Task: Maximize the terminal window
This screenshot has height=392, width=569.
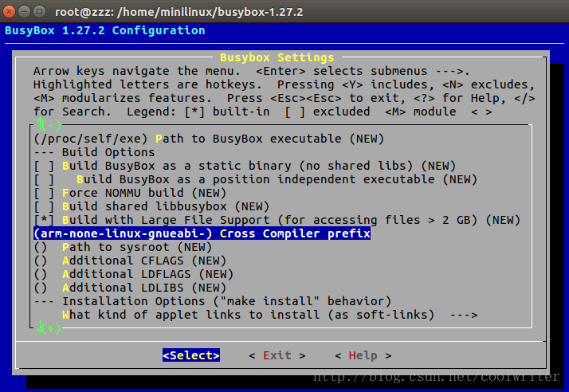Action: (x=39, y=12)
